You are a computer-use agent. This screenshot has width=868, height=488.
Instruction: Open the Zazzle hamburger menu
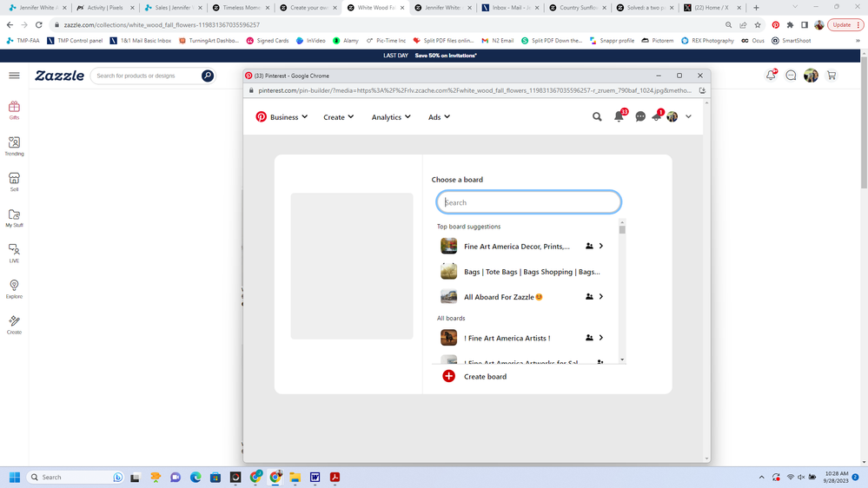[x=14, y=76]
